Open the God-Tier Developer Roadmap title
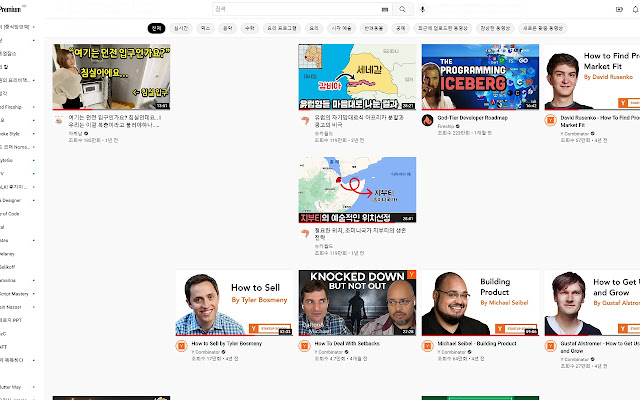Screen dimensions: 640x400 point(473,118)
